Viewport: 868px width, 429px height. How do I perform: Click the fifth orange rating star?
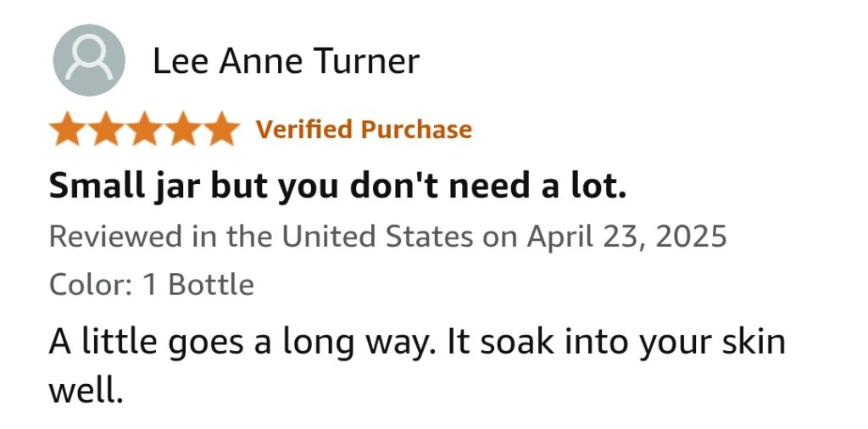pyautogui.click(x=221, y=128)
